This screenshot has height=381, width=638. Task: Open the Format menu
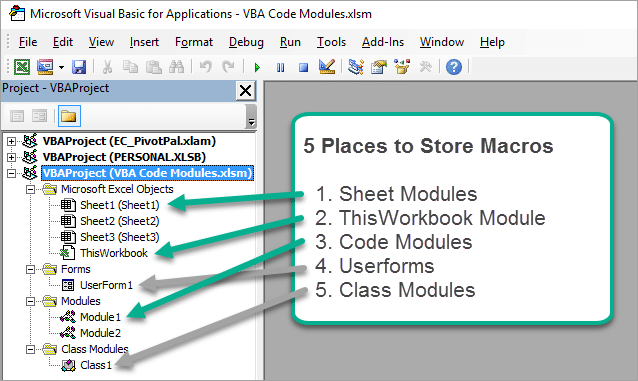coord(194,42)
